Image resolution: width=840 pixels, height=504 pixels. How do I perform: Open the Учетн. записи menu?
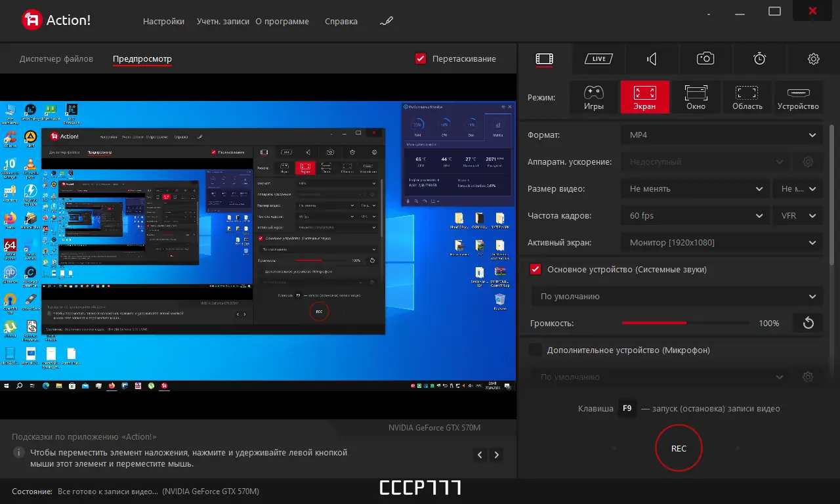click(x=223, y=21)
